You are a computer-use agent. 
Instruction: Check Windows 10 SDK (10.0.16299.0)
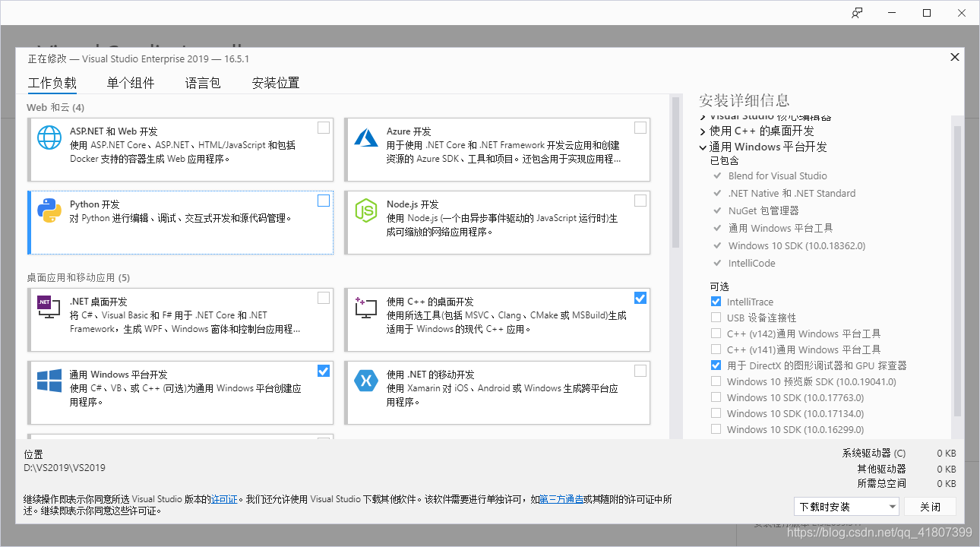pyautogui.click(x=716, y=429)
